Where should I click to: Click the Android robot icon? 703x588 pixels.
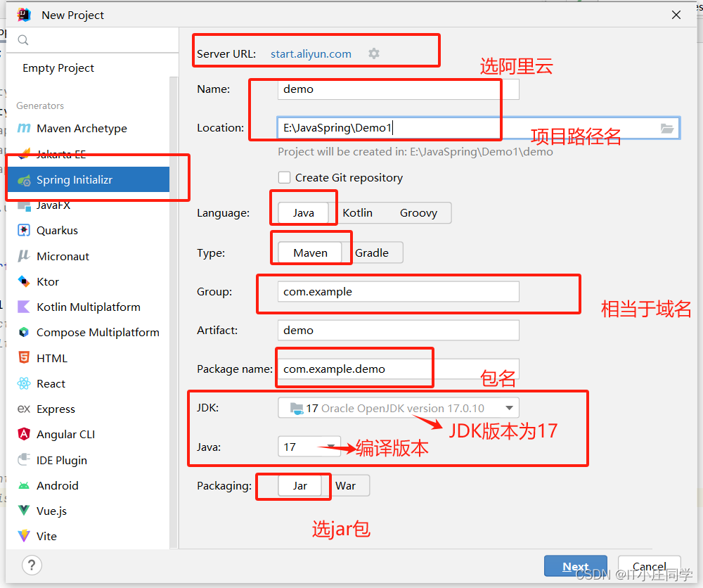[x=24, y=486]
